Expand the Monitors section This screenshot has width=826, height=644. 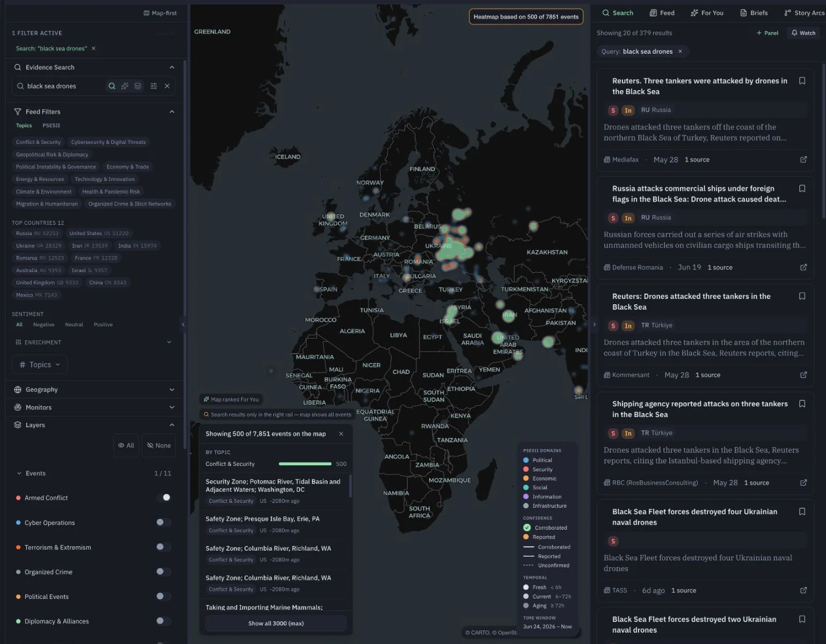click(172, 407)
